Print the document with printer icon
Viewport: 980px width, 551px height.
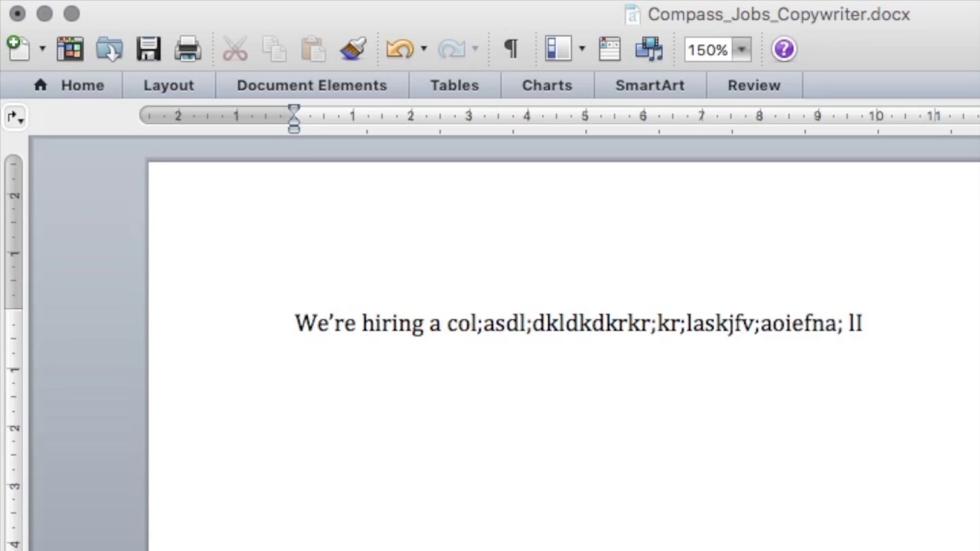(188, 49)
